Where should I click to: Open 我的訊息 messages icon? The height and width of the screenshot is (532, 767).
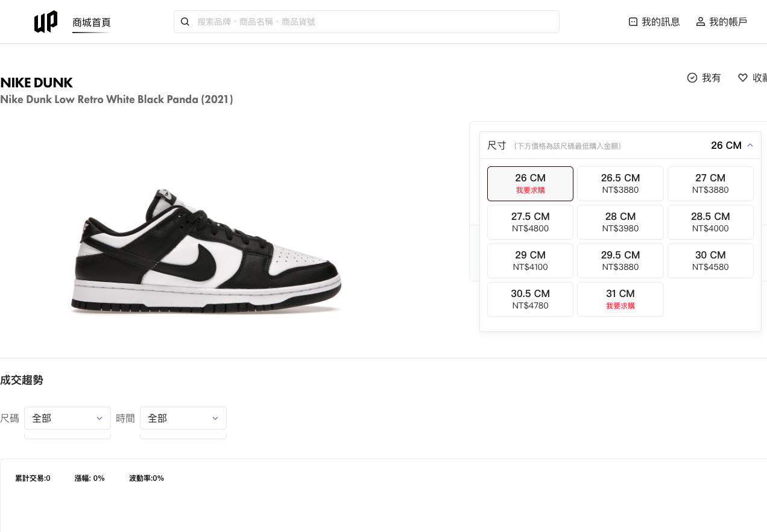coord(633,22)
